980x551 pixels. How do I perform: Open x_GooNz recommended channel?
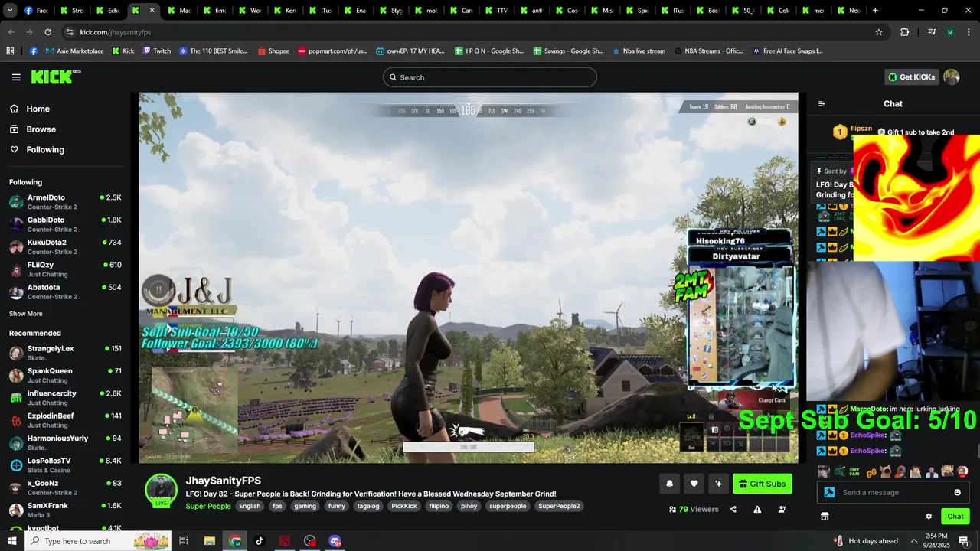65,487
